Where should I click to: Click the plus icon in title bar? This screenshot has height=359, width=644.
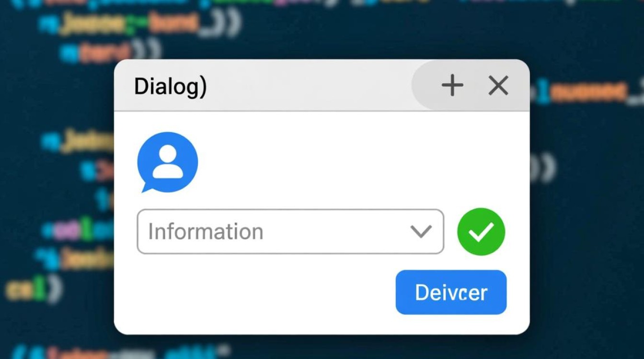point(452,86)
